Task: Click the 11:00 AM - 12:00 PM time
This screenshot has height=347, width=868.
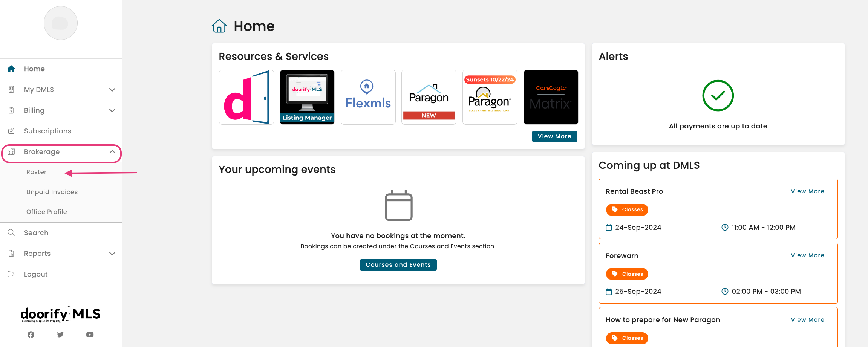Action: point(764,228)
